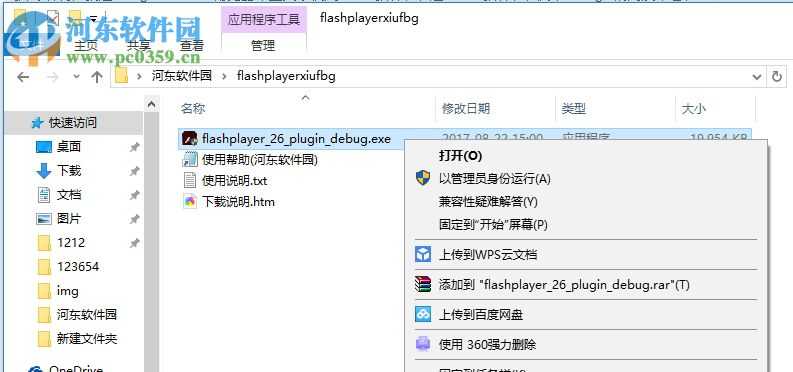Choose 打开(O) in context menu
The width and height of the screenshot is (793, 372).
pos(460,156)
